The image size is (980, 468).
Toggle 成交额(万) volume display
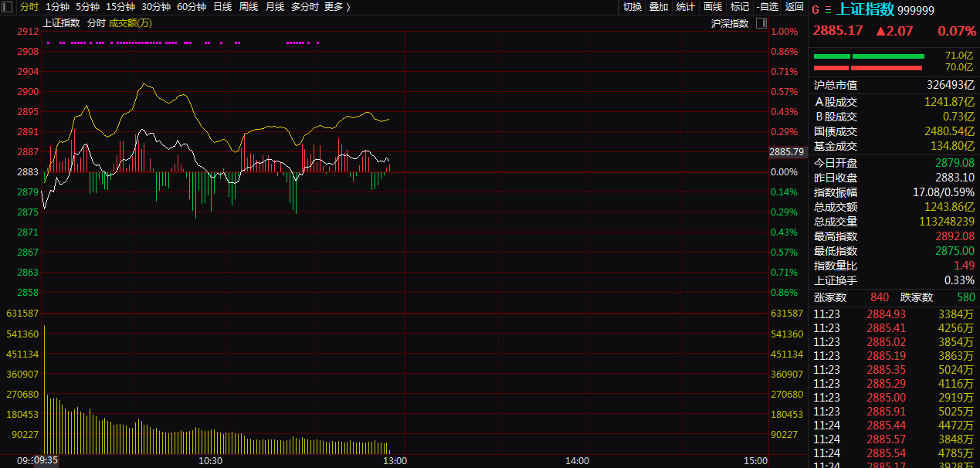(x=131, y=23)
